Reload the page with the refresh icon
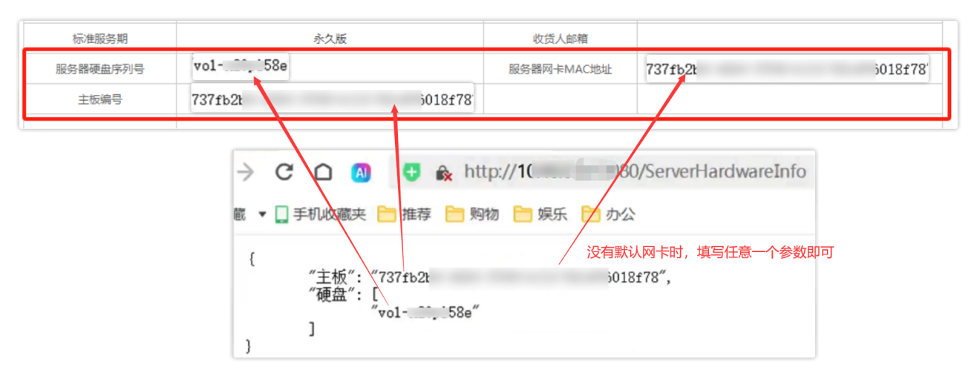This screenshot has width=980, height=379. point(284,172)
